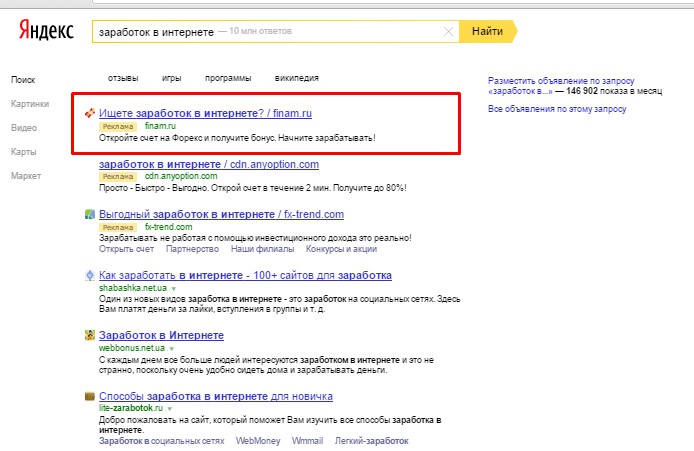Image resolution: width=694 pixels, height=451 pixels.
Task: Select the Поиск sidebar item
Action: point(23,80)
